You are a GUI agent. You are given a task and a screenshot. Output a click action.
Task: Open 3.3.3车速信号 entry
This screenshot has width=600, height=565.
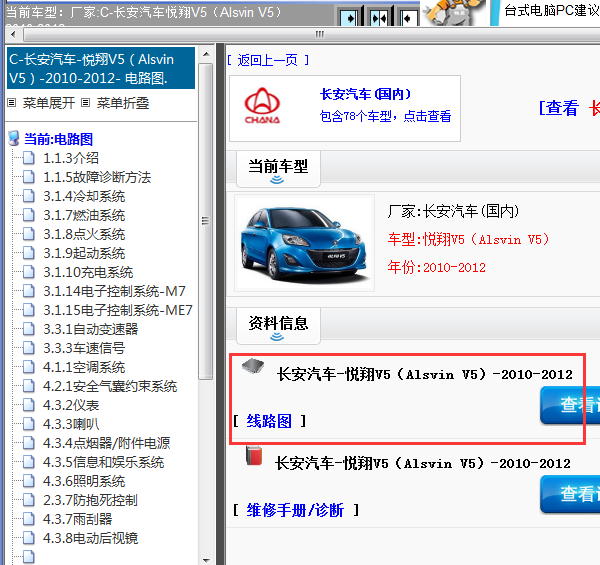84,348
